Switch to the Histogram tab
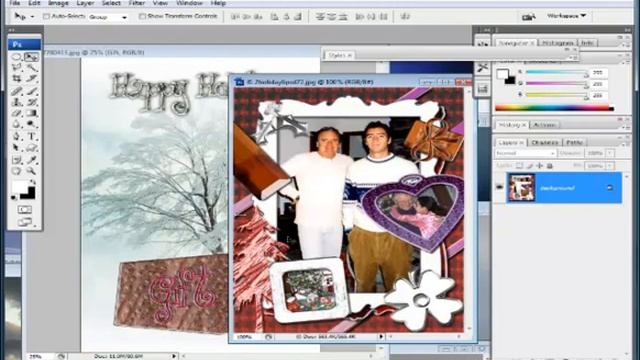The height and width of the screenshot is (360, 640). click(558, 43)
